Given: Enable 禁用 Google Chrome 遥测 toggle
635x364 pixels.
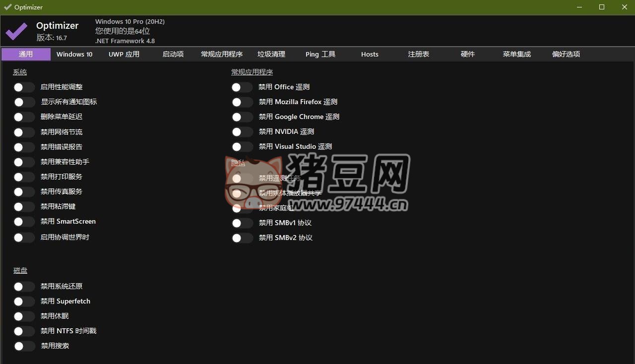Looking at the screenshot, I should [242, 117].
